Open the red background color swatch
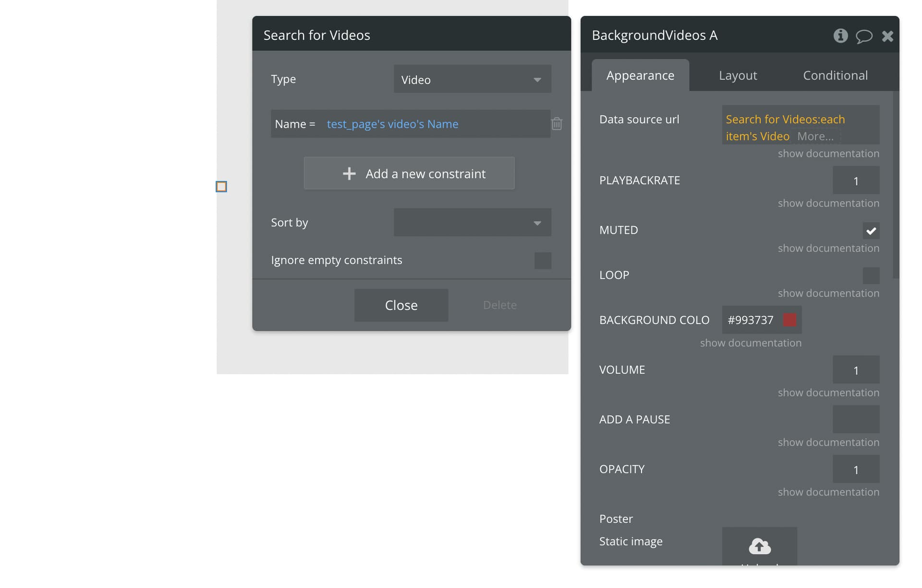 (789, 320)
